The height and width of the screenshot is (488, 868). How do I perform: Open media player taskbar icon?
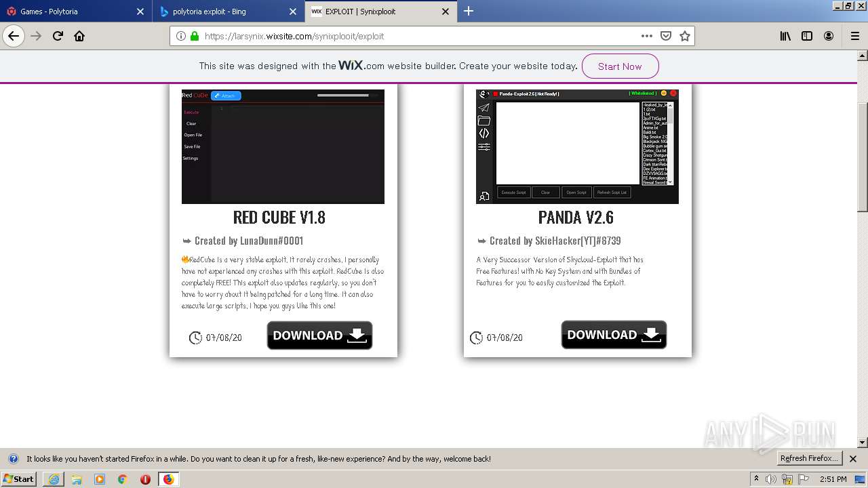coord(100,479)
